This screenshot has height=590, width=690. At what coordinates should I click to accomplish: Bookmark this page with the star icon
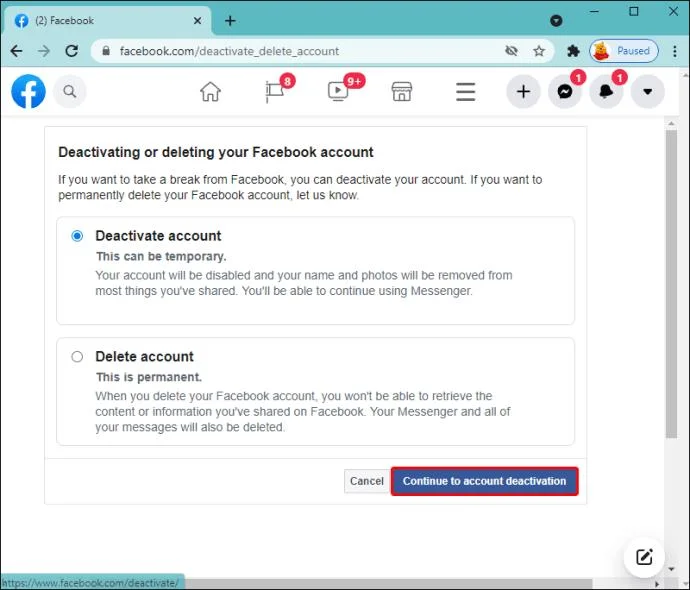tap(539, 51)
